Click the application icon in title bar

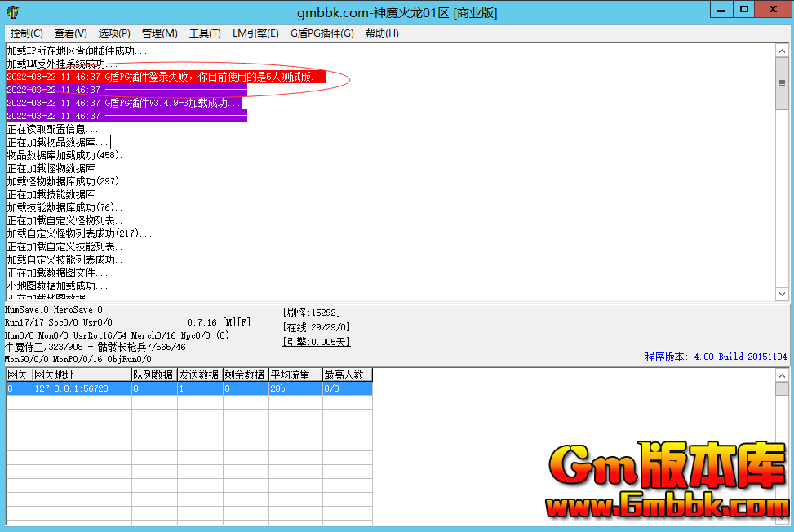13,12
